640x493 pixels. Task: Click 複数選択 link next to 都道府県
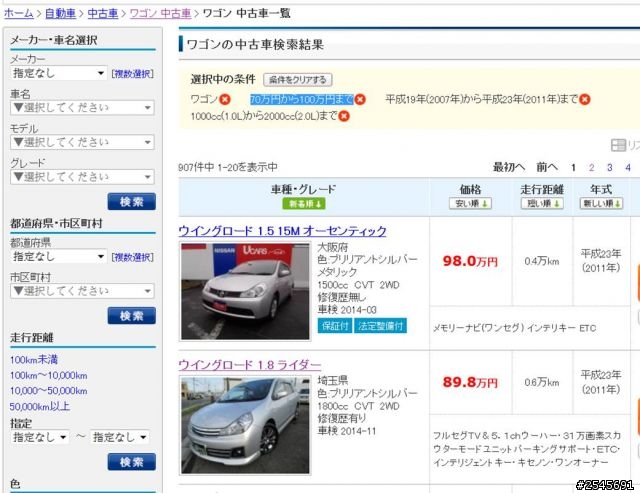133,257
